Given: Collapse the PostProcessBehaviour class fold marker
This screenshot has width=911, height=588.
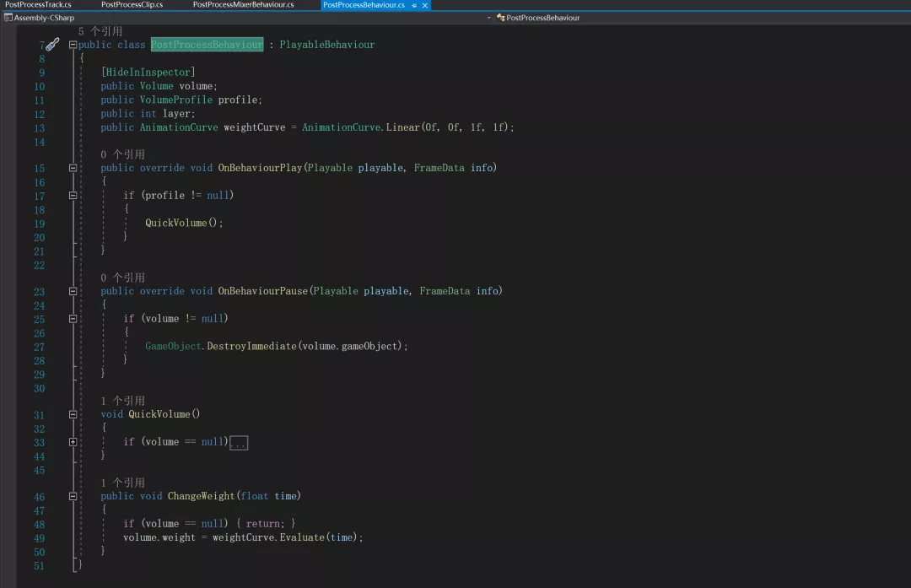Looking at the screenshot, I should [73, 44].
